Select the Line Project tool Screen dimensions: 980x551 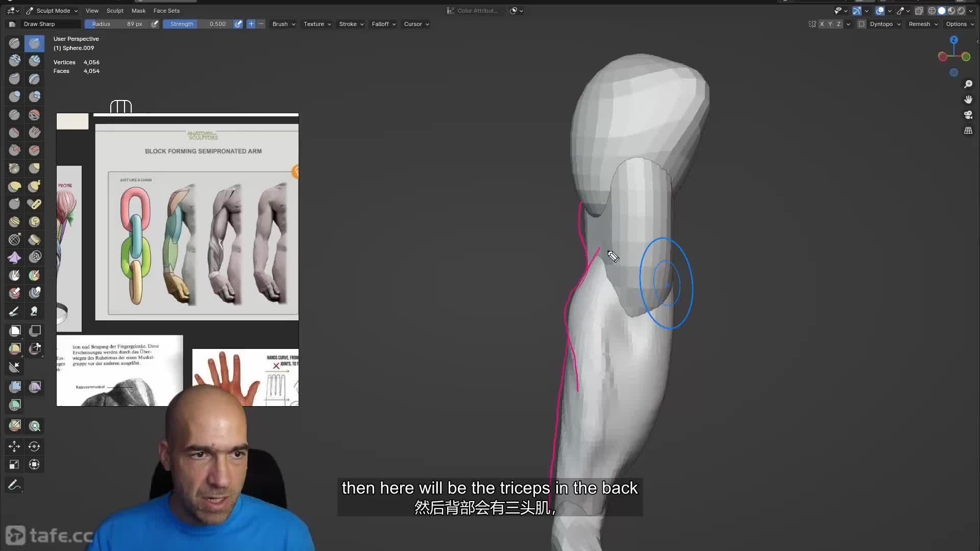(14, 367)
